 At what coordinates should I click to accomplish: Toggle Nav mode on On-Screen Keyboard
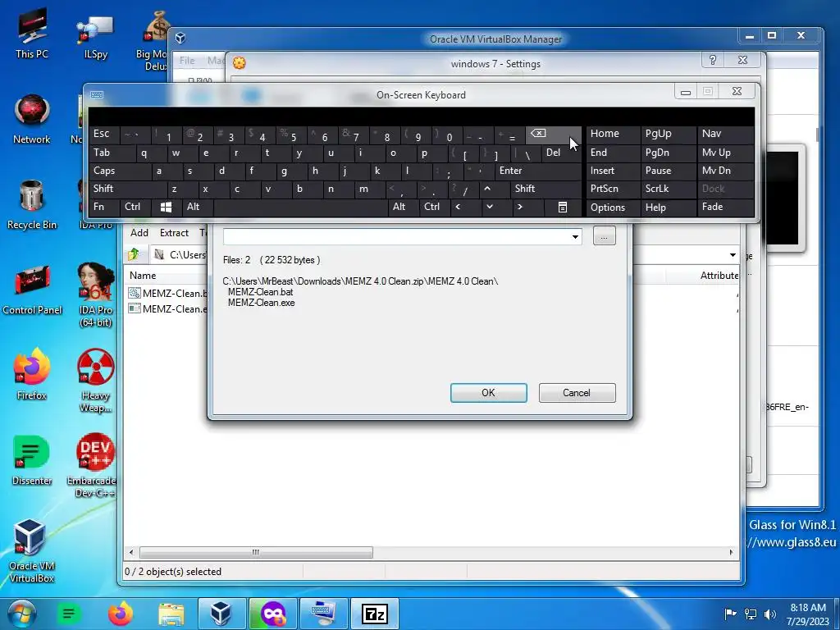click(726, 134)
